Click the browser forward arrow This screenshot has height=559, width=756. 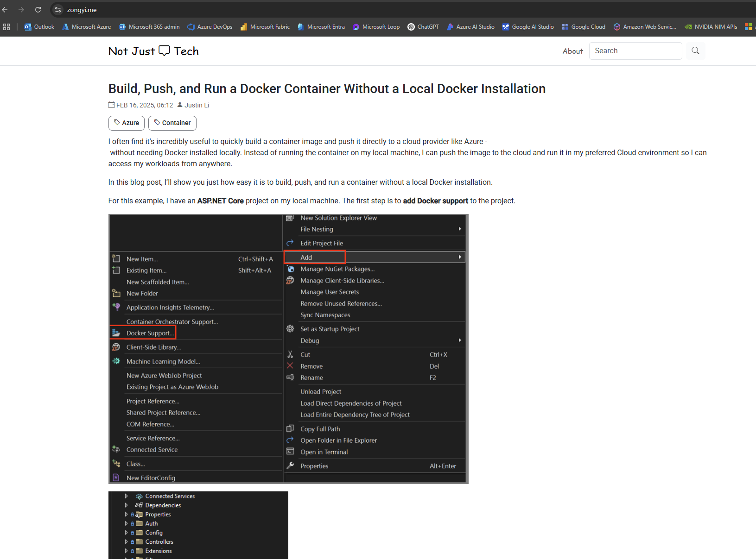pyautogui.click(x=21, y=10)
